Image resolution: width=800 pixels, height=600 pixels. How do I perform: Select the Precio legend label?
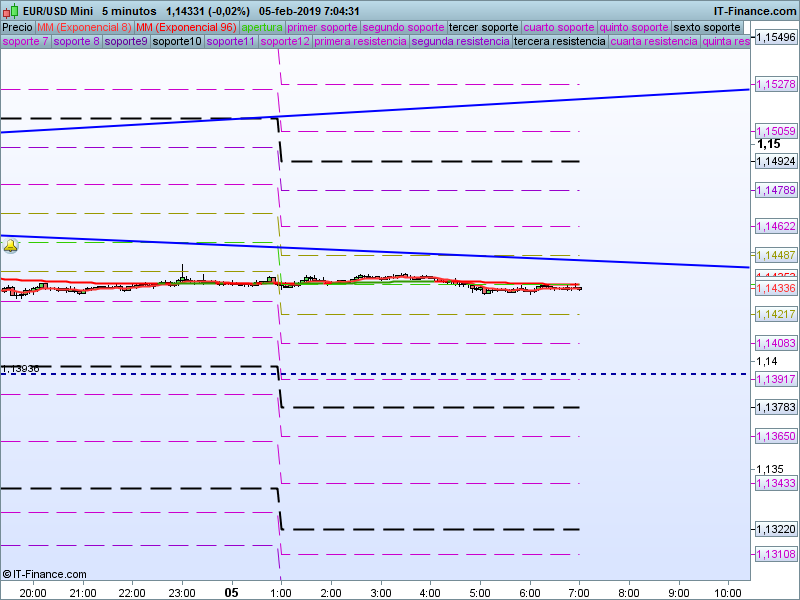pos(17,27)
